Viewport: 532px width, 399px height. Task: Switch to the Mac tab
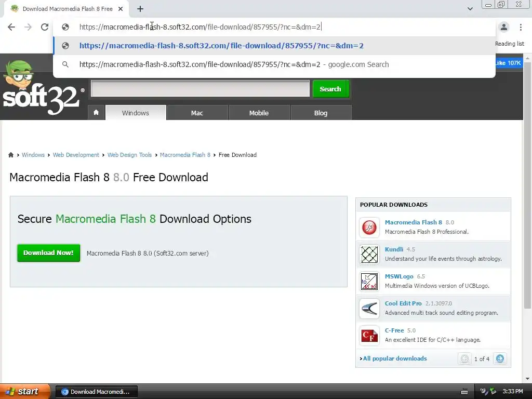coord(197,113)
